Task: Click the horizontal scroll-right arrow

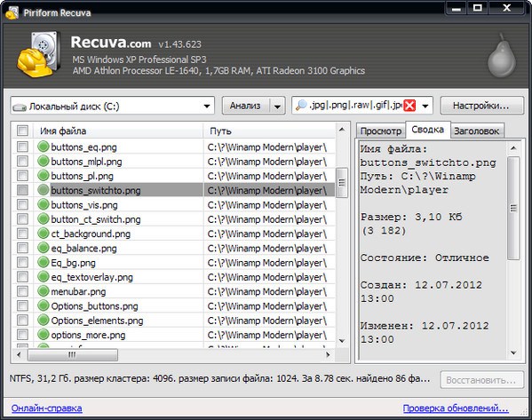Action: (328, 355)
